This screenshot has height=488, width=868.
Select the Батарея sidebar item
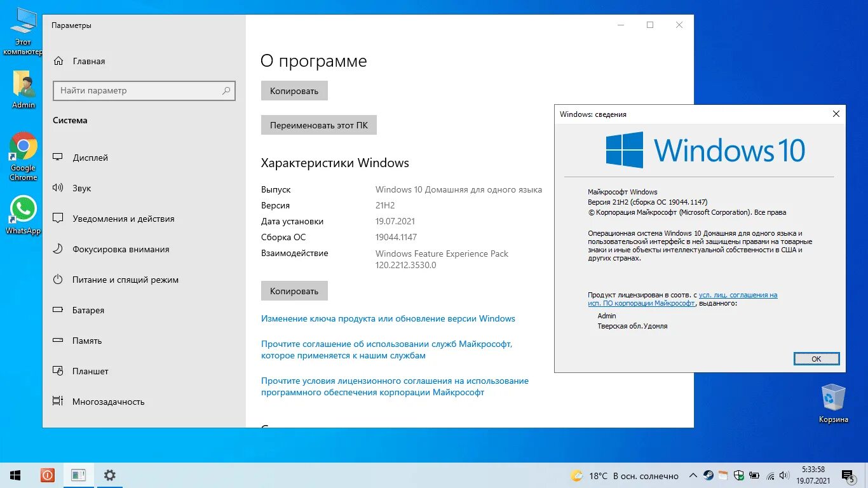tap(88, 310)
